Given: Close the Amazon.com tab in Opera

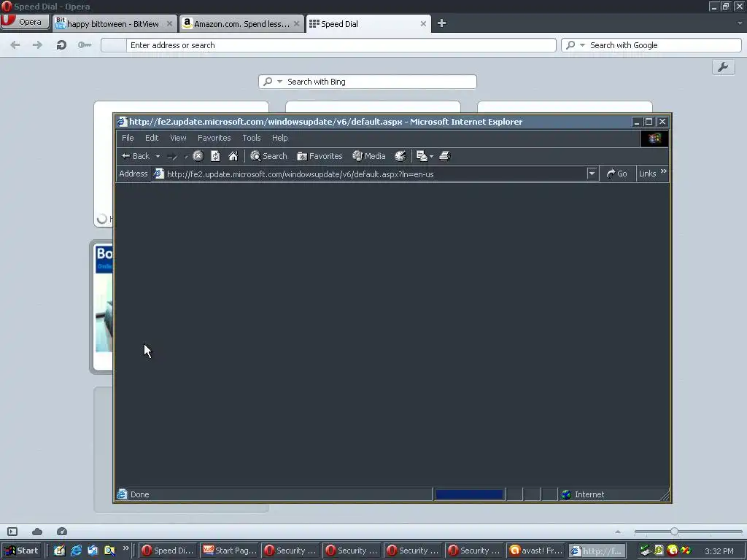Looking at the screenshot, I should pyautogui.click(x=296, y=24).
